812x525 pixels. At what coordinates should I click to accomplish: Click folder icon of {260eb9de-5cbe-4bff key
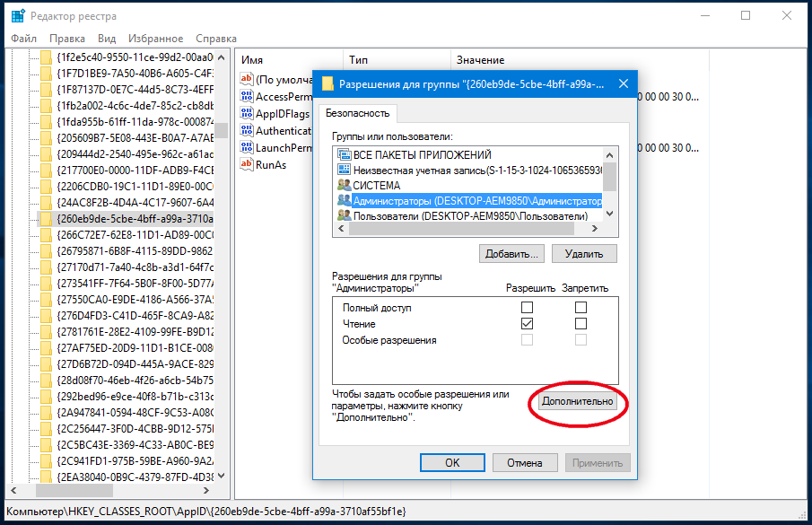point(47,218)
